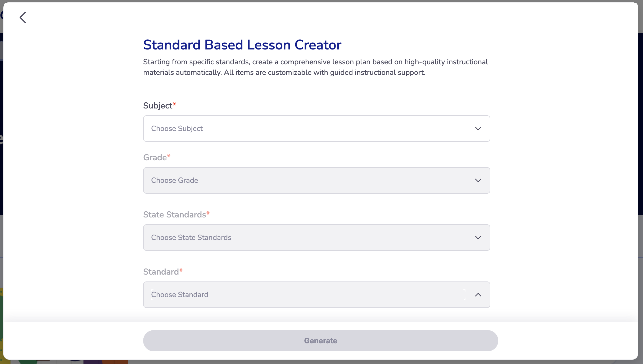Open the Choose Grade dropdown
This screenshot has height=364, width=643.
(x=316, y=180)
